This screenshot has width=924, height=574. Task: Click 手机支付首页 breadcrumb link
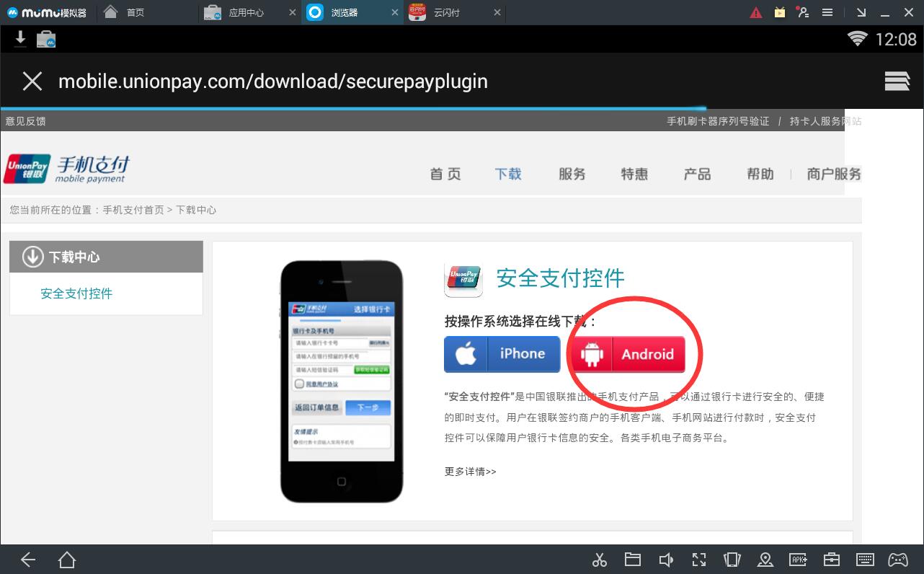133,210
